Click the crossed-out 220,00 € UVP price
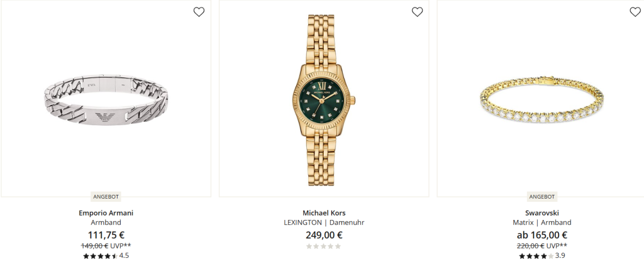 542,246
